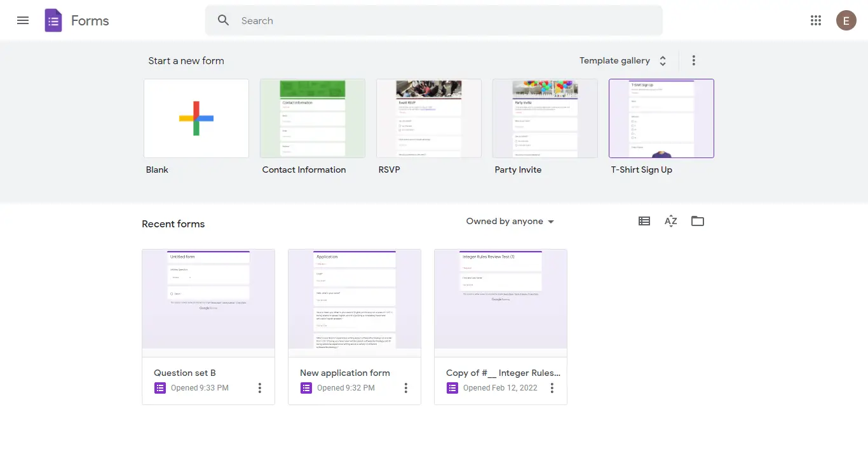Open the Google apps grid
This screenshot has height=454, width=868.
816,20
